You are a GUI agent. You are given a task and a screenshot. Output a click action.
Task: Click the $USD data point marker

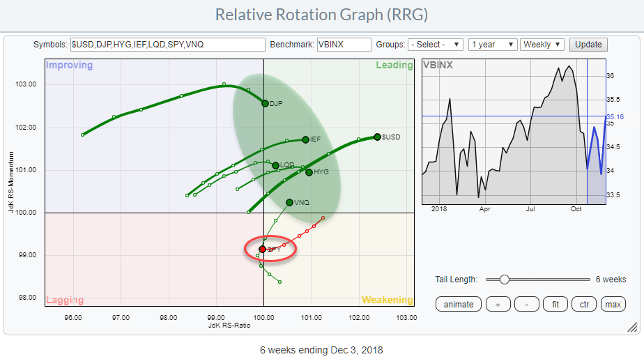[377, 137]
